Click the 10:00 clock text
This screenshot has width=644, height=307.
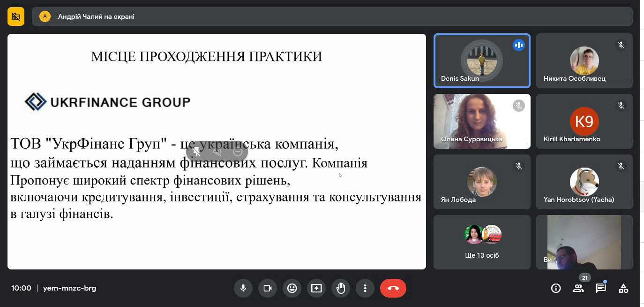pyautogui.click(x=22, y=288)
